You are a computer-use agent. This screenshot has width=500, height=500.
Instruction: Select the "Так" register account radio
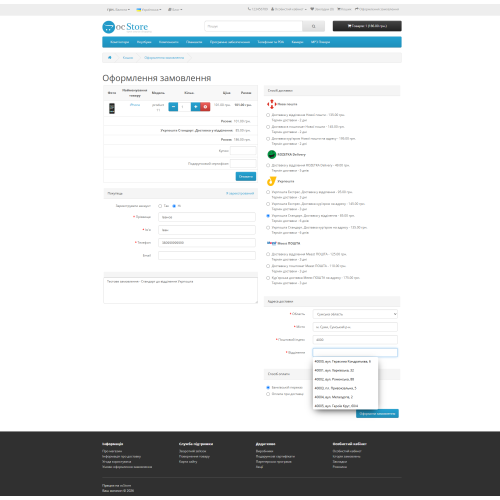click(160, 206)
